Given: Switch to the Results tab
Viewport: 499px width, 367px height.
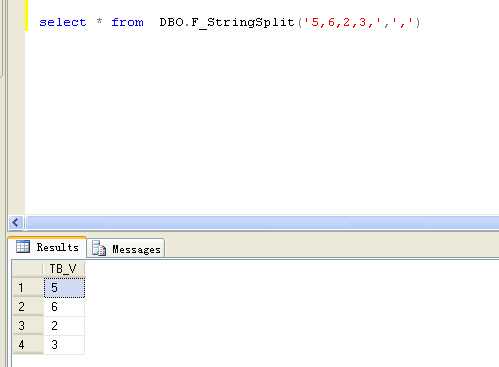Looking at the screenshot, I should [48, 247].
